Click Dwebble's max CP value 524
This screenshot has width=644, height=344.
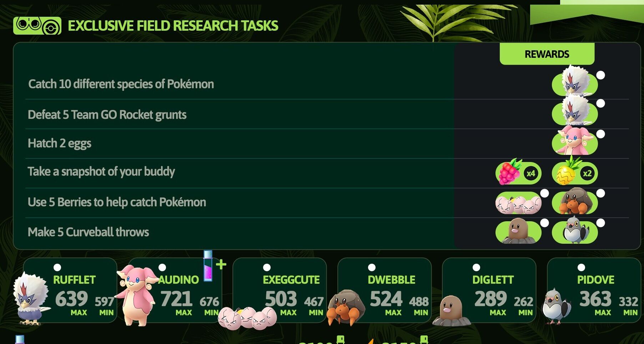pyautogui.click(x=386, y=299)
